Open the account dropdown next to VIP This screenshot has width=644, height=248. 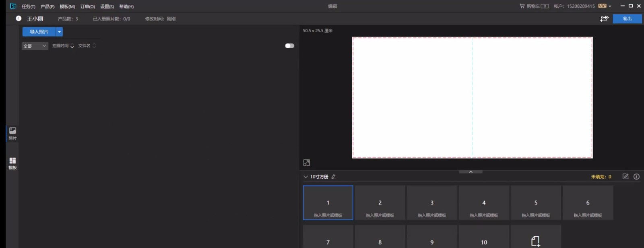coord(610,6)
